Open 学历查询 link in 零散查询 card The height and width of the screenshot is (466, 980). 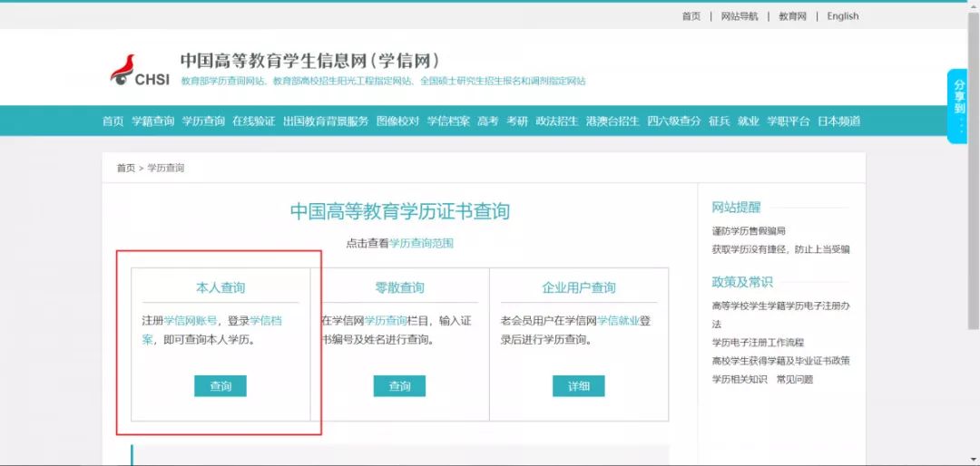386,321
